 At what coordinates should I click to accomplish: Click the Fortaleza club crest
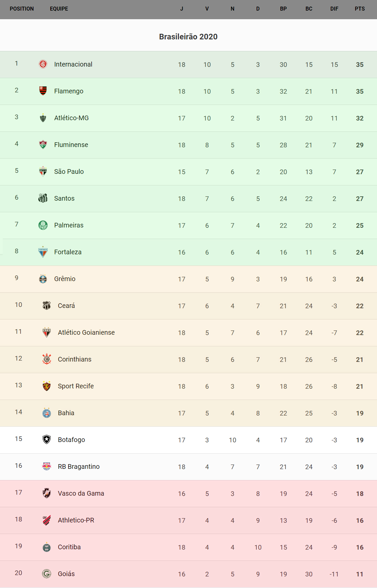[x=43, y=252]
